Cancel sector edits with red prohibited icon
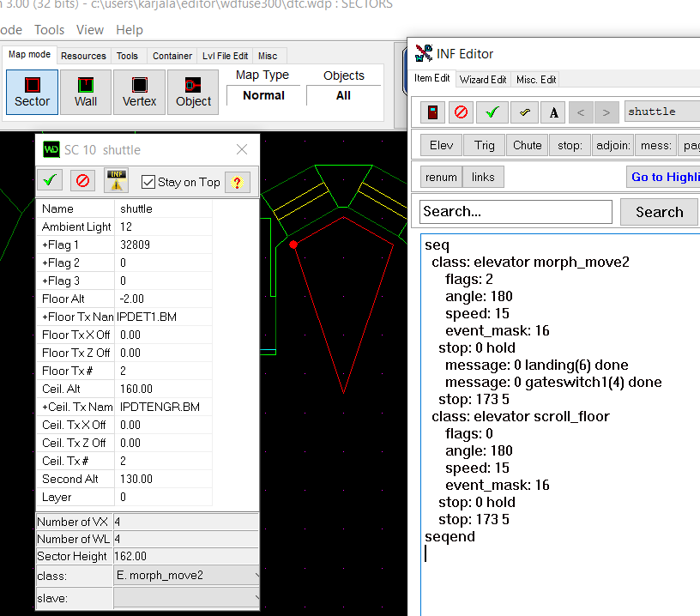This screenshot has width=700, height=616. pyautogui.click(x=82, y=180)
